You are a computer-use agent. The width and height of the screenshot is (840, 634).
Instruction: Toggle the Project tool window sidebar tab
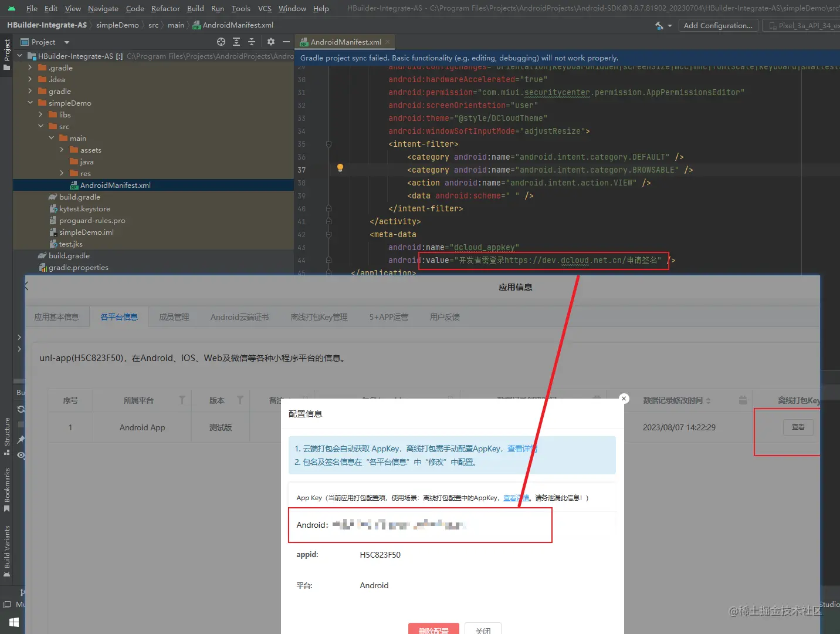7,54
